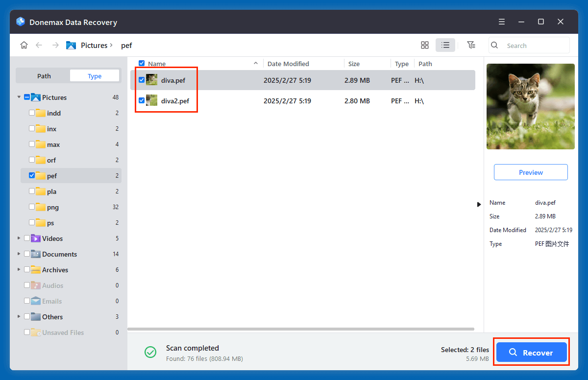The height and width of the screenshot is (380, 588).
Task: Expand the Documents category
Action: pos(19,254)
